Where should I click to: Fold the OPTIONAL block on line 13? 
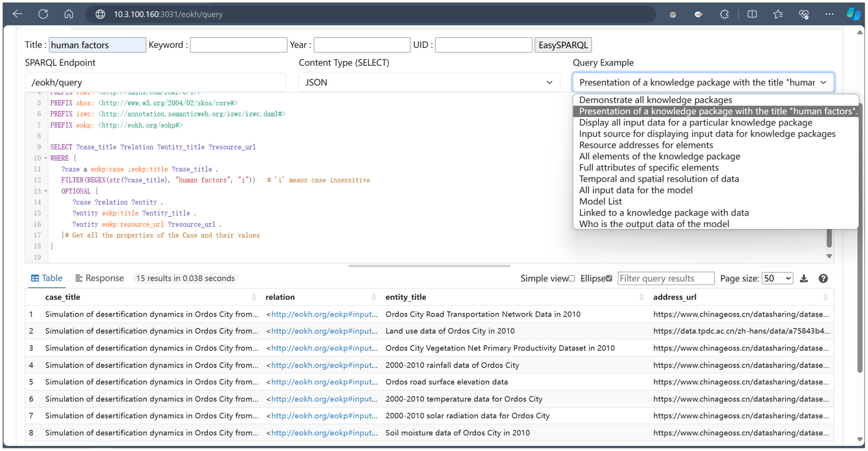[x=46, y=191]
